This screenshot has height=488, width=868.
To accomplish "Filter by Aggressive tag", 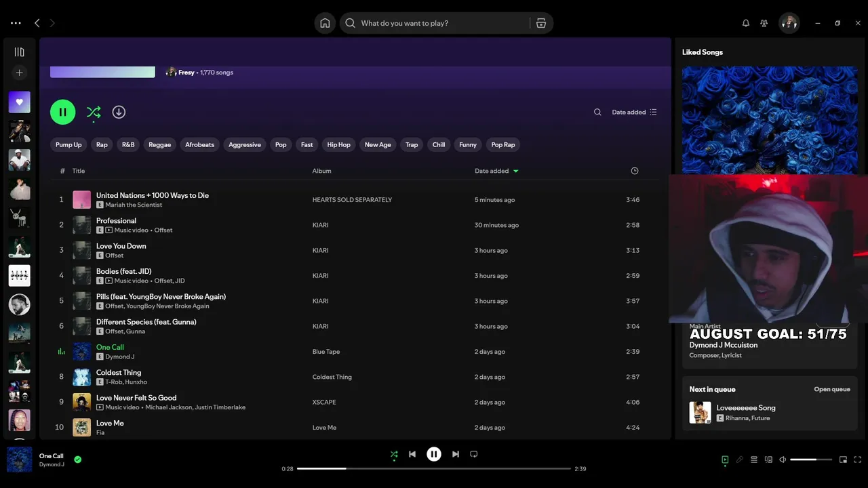I will pyautogui.click(x=245, y=144).
